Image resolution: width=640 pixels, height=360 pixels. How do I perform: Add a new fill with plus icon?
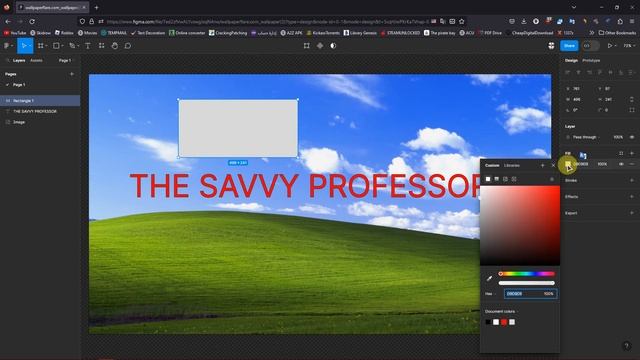pos(632,153)
